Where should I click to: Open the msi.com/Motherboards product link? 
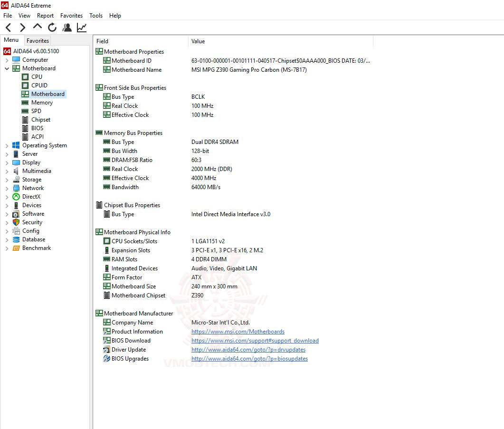[238, 332]
